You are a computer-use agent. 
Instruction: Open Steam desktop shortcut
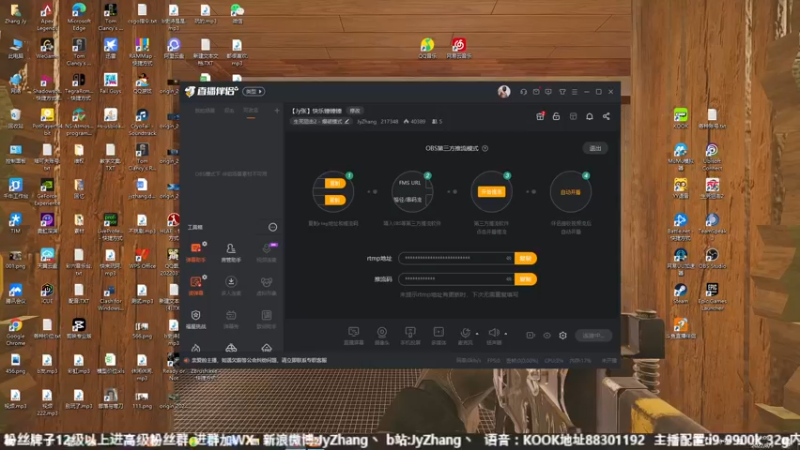(680, 293)
